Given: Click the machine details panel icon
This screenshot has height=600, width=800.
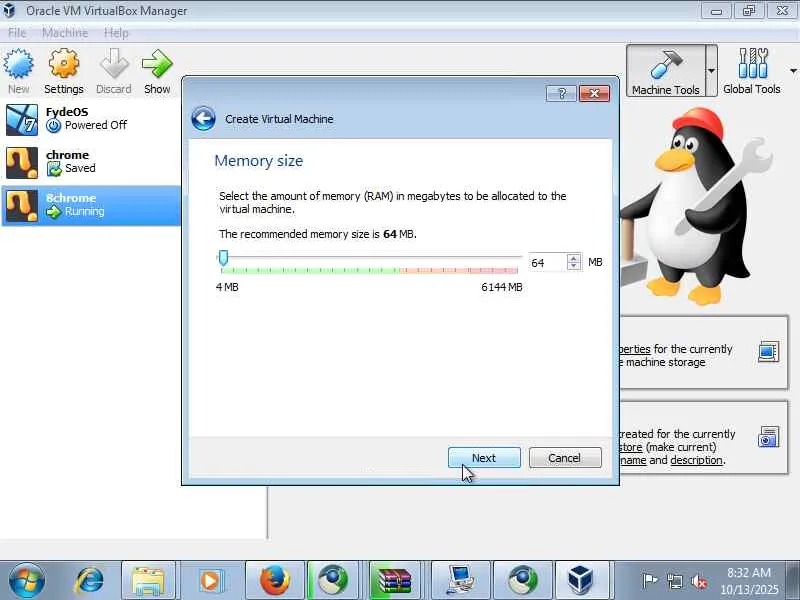Looking at the screenshot, I should click(768, 352).
